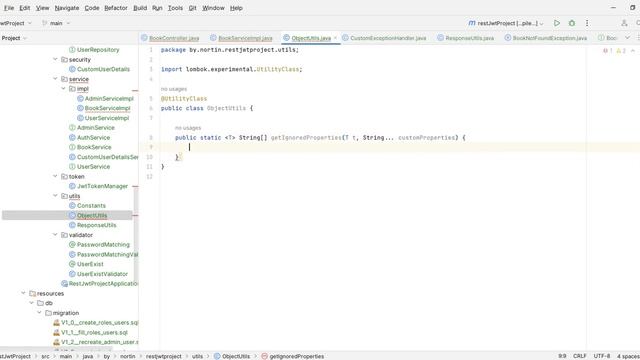Open the Refactor menu

116,8
